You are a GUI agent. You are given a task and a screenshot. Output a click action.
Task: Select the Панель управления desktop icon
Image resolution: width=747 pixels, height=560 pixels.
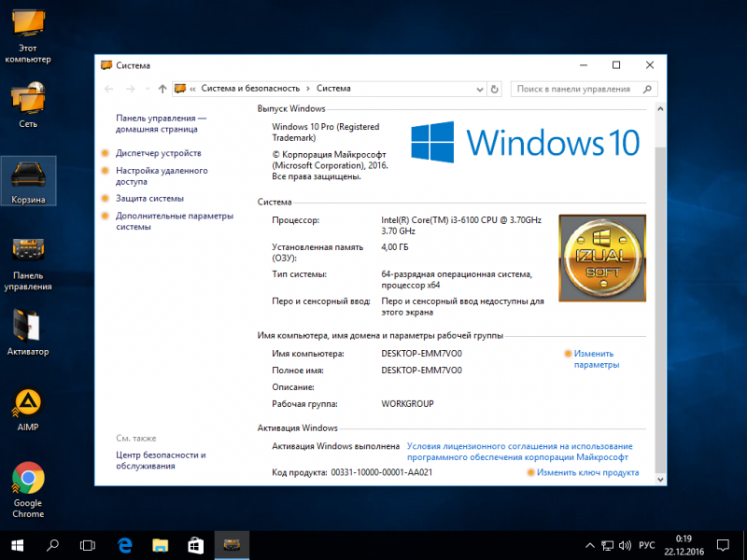tap(28, 264)
